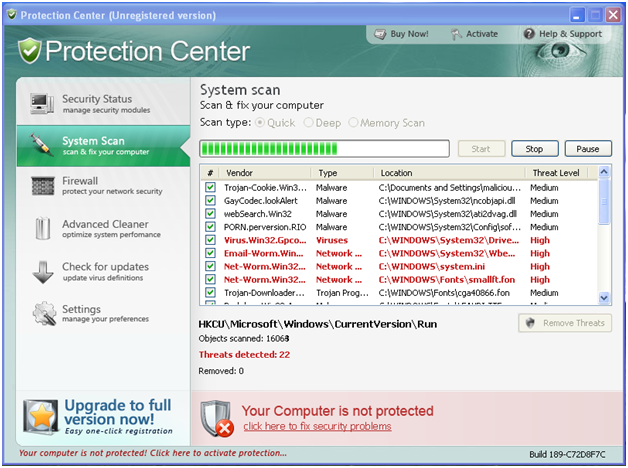The image size is (628, 468).
Task: Open the Advanced Cleaner section
Action: coord(103,228)
